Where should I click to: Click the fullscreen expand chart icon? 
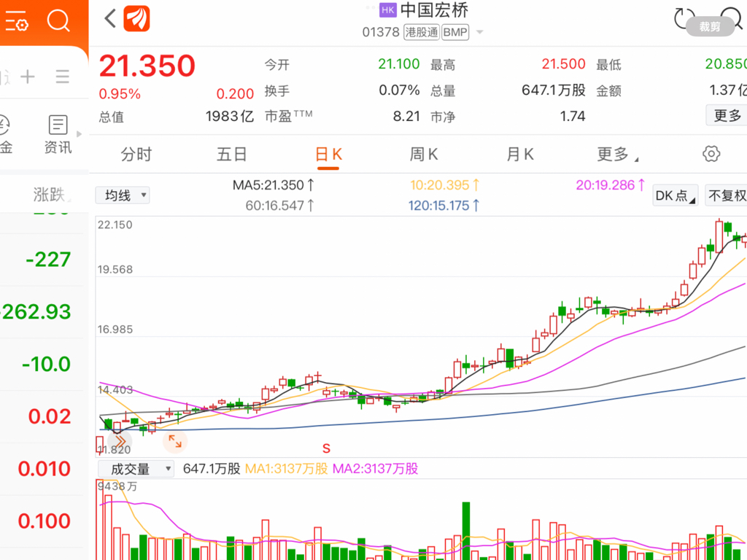pos(175,441)
